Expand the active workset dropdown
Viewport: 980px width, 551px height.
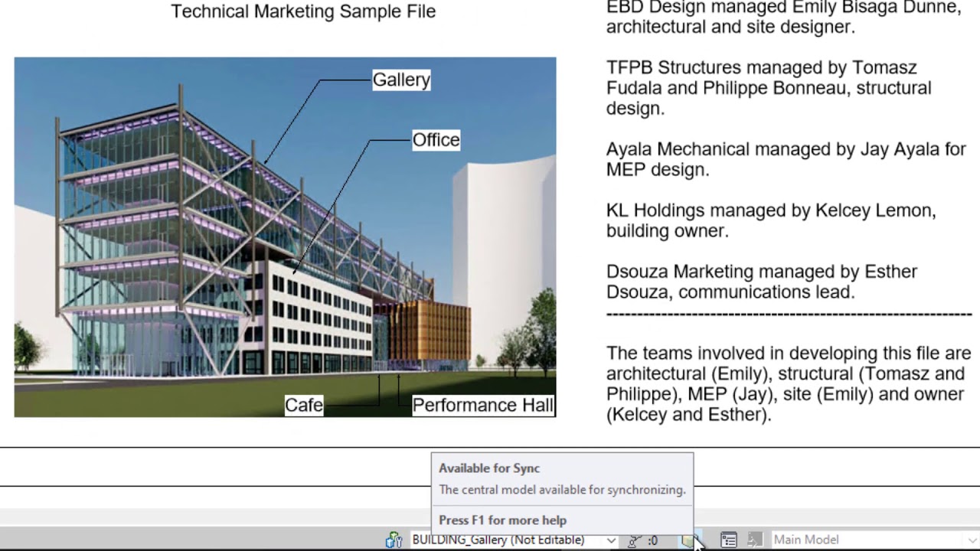click(611, 540)
